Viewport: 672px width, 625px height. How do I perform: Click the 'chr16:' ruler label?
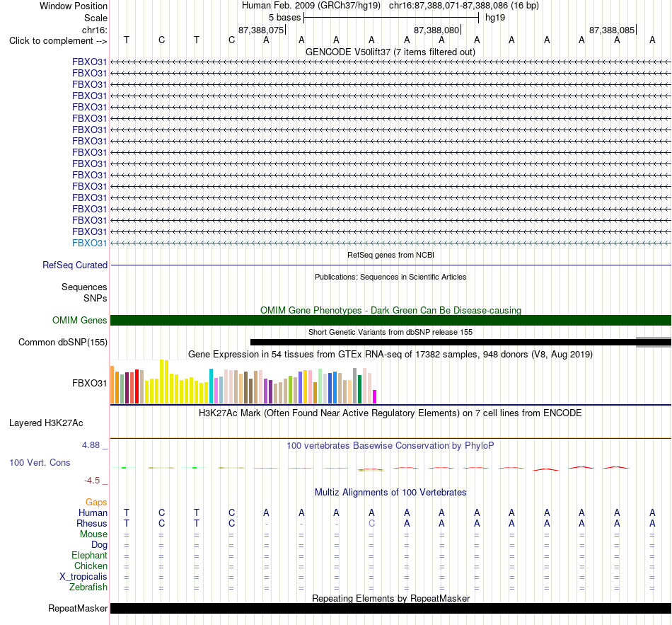(94, 30)
